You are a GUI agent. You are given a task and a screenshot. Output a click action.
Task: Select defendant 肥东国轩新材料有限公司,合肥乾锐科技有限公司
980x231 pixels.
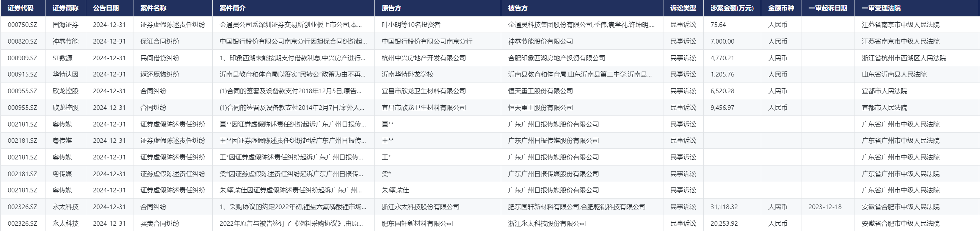(577, 207)
